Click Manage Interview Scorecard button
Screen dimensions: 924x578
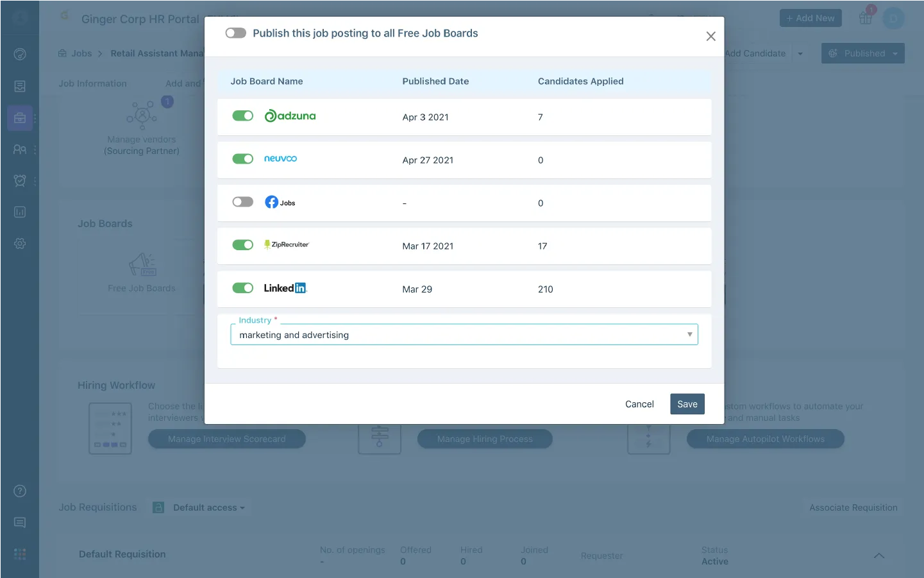point(226,439)
